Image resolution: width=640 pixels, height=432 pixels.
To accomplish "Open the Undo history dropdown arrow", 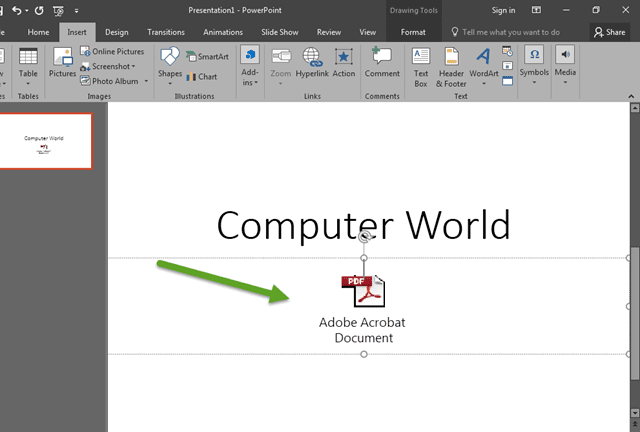I will pyautogui.click(x=27, y=11).
